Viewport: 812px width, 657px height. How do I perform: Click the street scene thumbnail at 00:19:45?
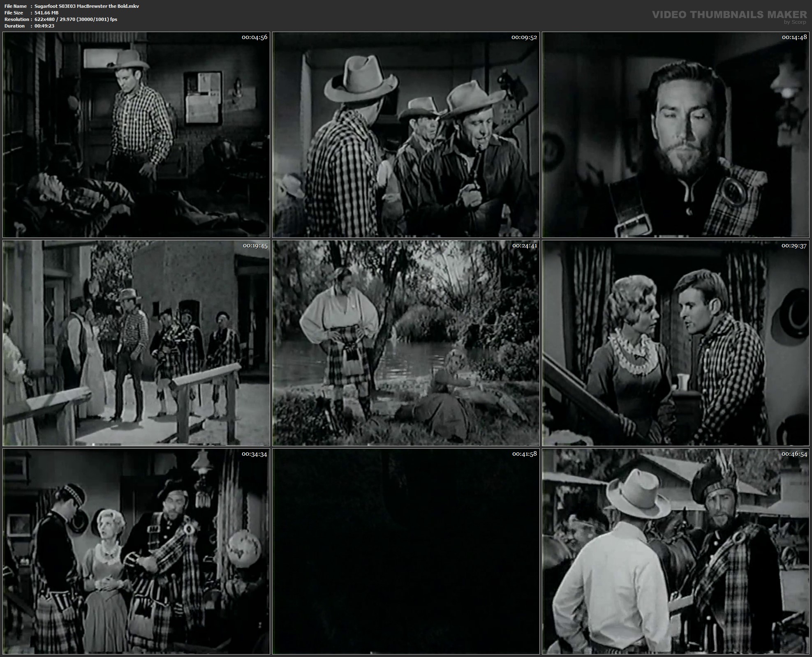(x=136, y=343)
